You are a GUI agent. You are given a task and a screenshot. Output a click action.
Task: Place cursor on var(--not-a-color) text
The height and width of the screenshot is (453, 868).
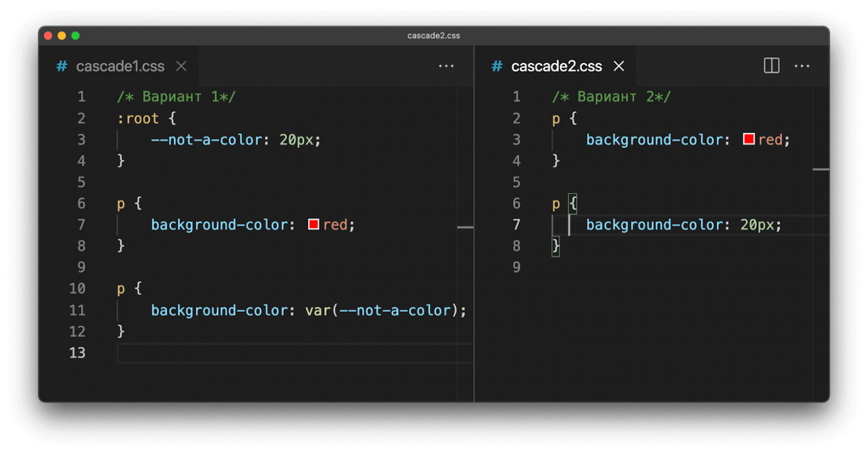point(385,310)
